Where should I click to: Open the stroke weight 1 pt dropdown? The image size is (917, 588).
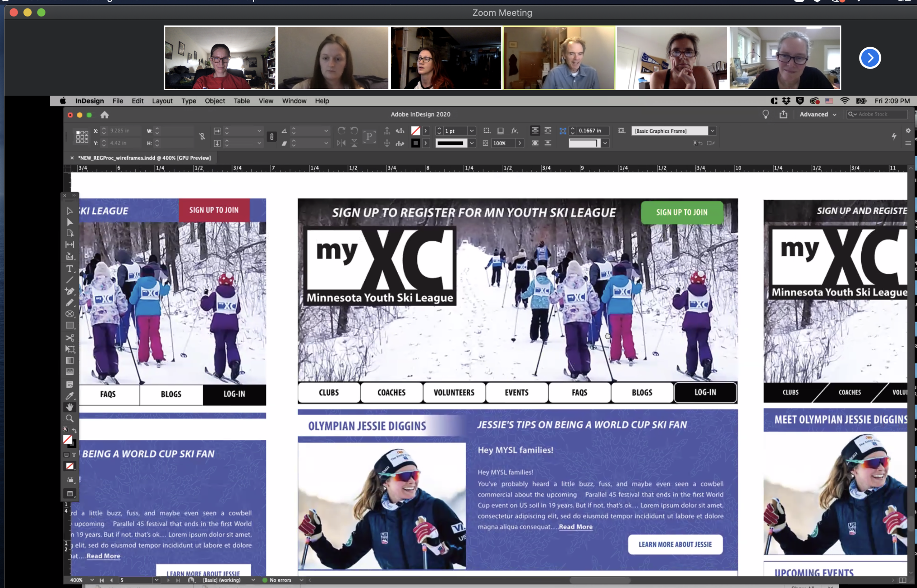472,131
